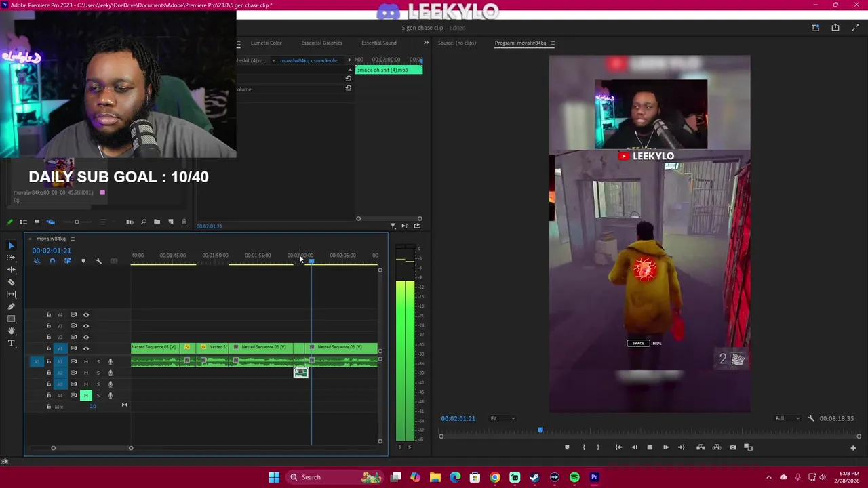Select the Track Select Forward tool
The height and width of the screenshot is (488, 868).
pos(12,258)
